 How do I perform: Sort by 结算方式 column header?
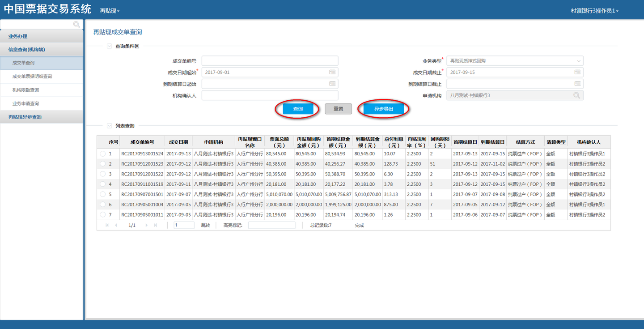(525, 142)
